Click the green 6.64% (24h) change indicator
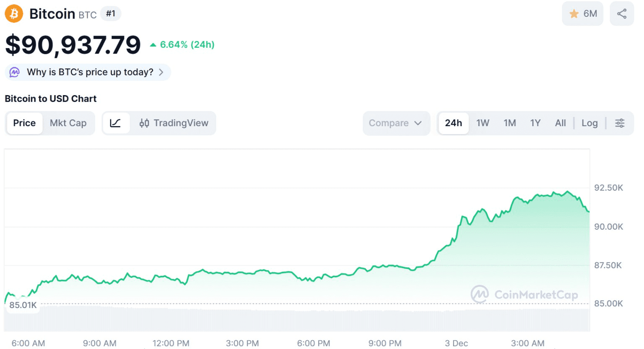This screenshot has height=349, width=644. (x=182, y=45)
